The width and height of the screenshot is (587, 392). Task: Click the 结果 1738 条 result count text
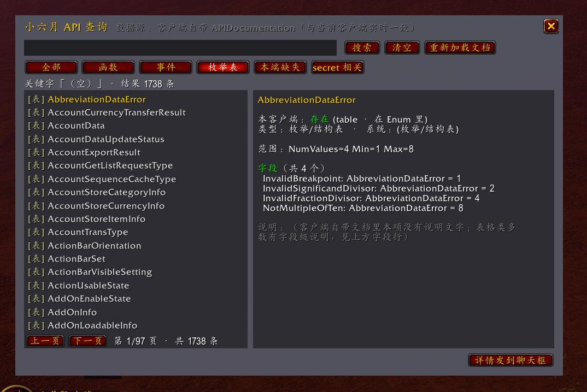point(148,84)
